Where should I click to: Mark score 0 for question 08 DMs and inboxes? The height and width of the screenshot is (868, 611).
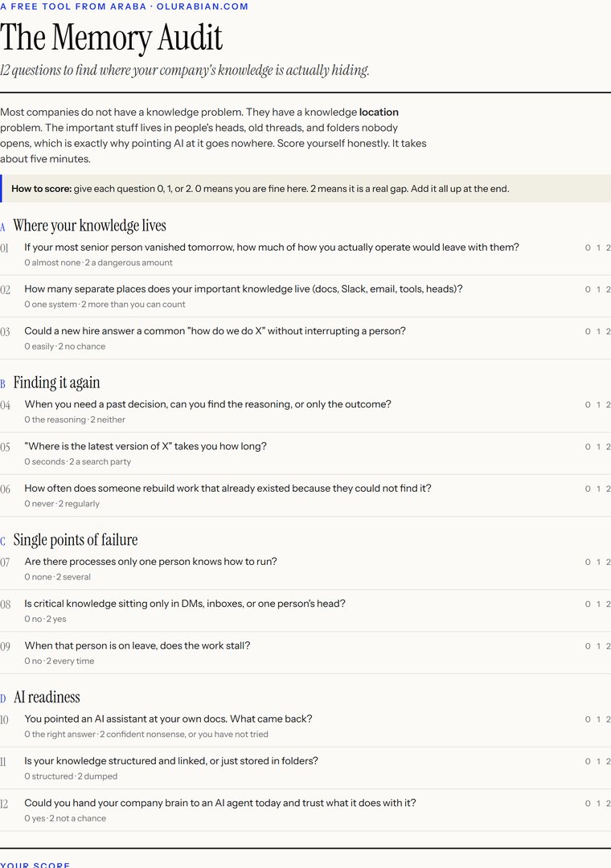click(588, 604)
